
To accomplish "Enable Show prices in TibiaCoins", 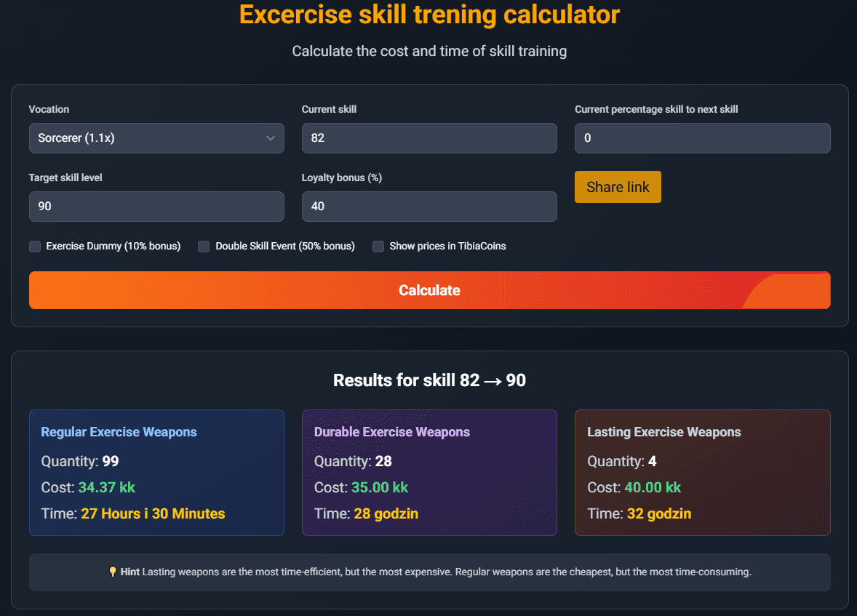I will tap(378, 247).
